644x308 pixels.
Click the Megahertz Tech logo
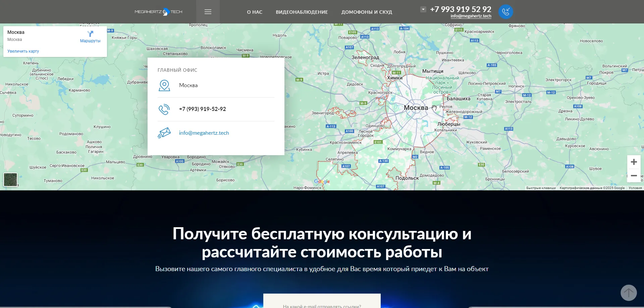coord(158,12)
